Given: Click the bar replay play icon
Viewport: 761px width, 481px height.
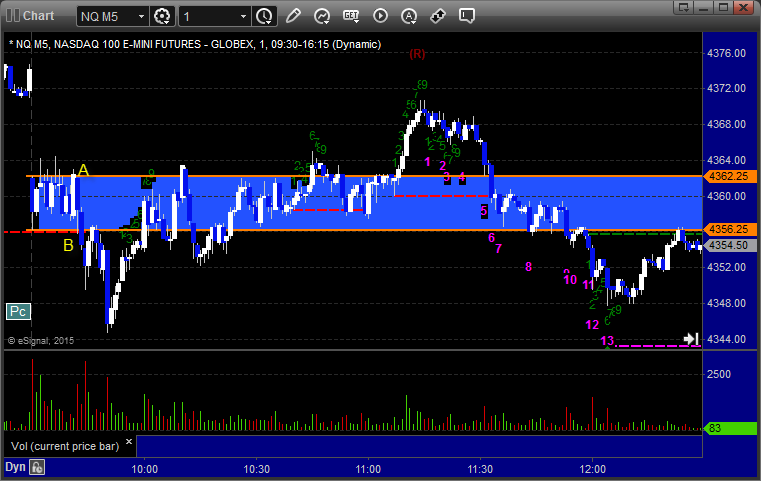Looking at the screenshot, I should pyautogui.click(x=380, y=16).
